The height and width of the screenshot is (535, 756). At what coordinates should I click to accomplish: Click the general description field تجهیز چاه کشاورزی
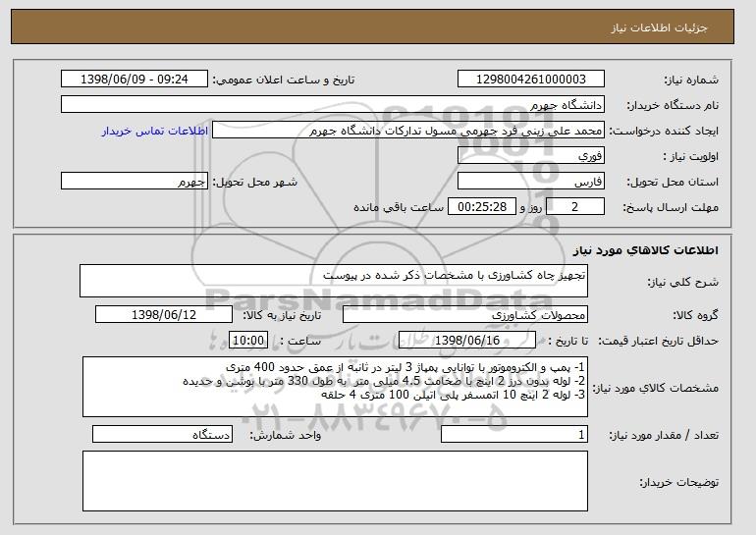[x=334, y=281]
